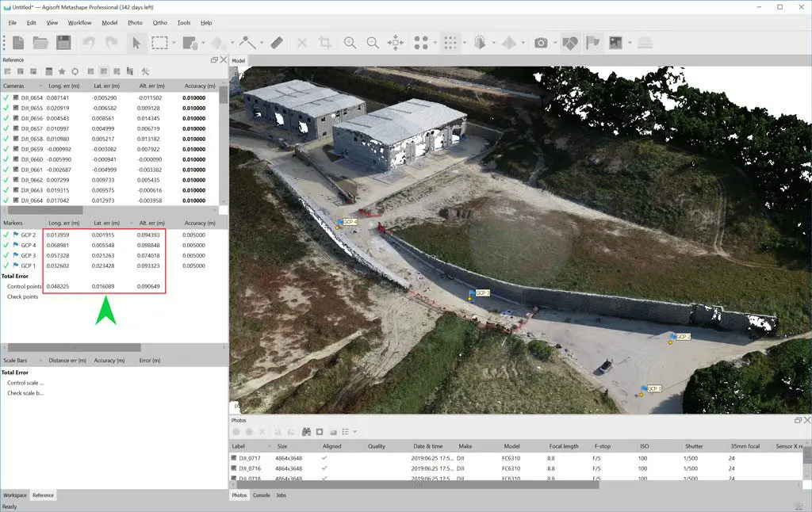Screen dimensions: 812x512
Task: Select the DJI_0717 photo row
Action: (516, 458)
